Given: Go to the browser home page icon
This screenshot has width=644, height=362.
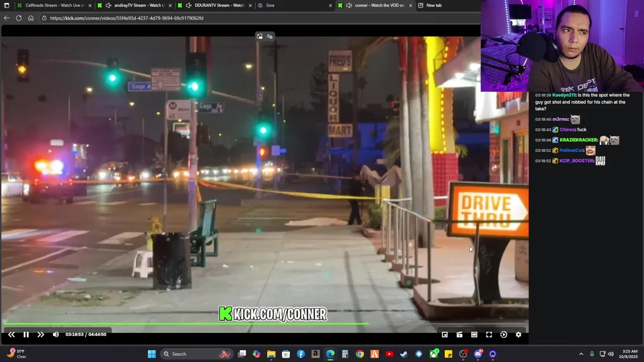Looking at the screenshot, I should tap(31, 18).
